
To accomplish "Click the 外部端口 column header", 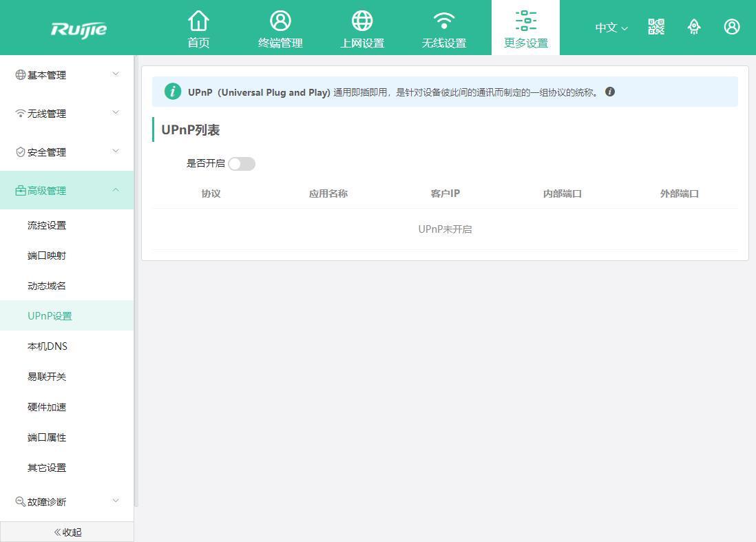I will coord(680,194).
